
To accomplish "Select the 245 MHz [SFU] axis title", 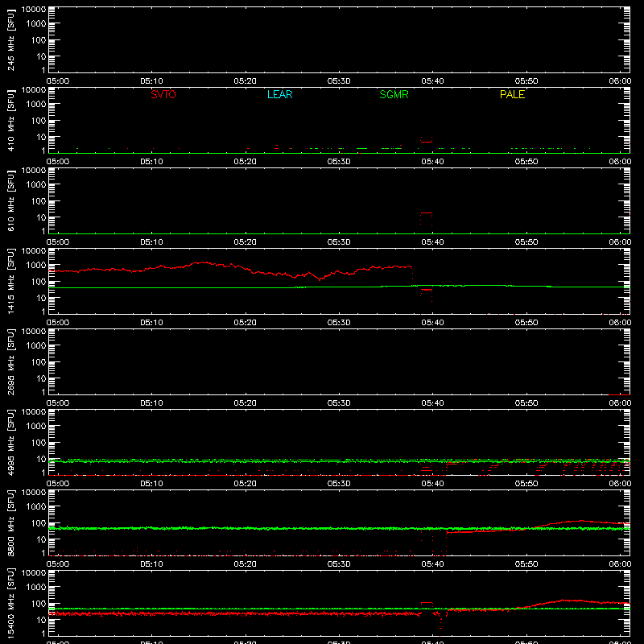I will [10, 39].
